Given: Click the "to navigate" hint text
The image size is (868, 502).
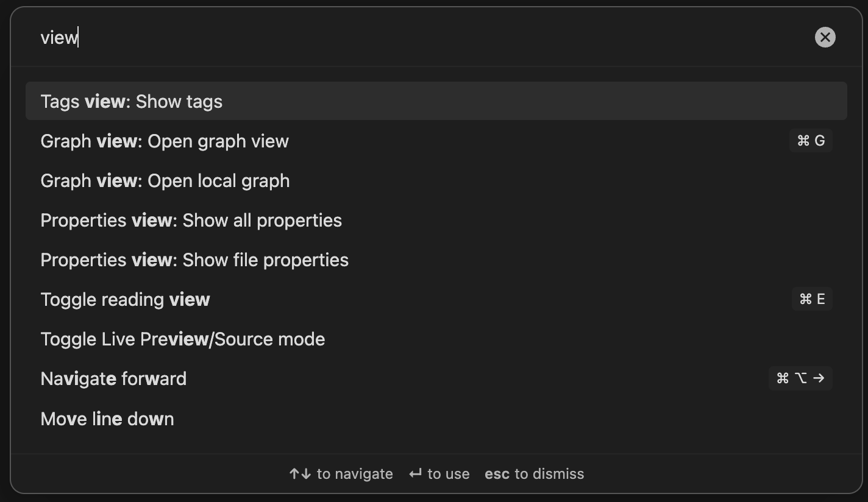Looking at the screenshot, I should click(355, 474).
